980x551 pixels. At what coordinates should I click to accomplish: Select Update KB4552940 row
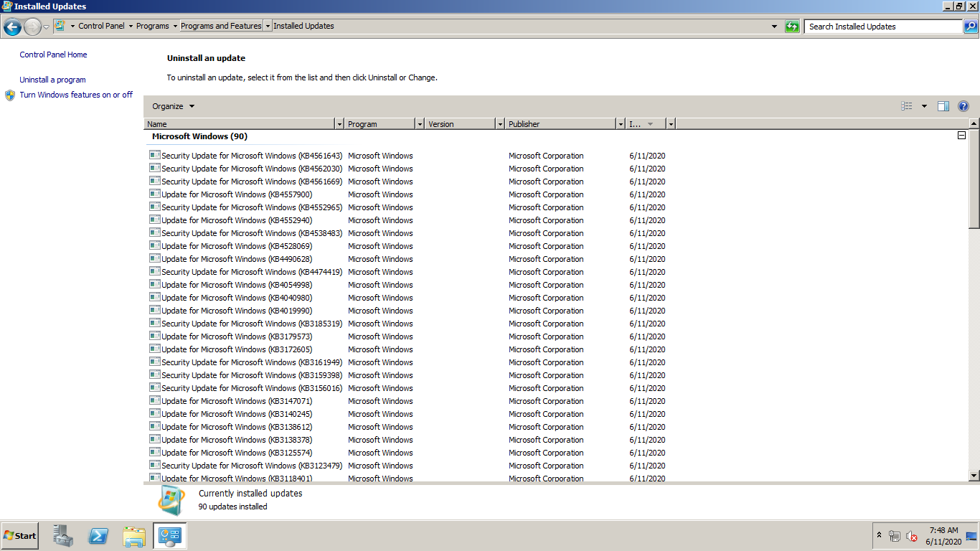[407, 220]
